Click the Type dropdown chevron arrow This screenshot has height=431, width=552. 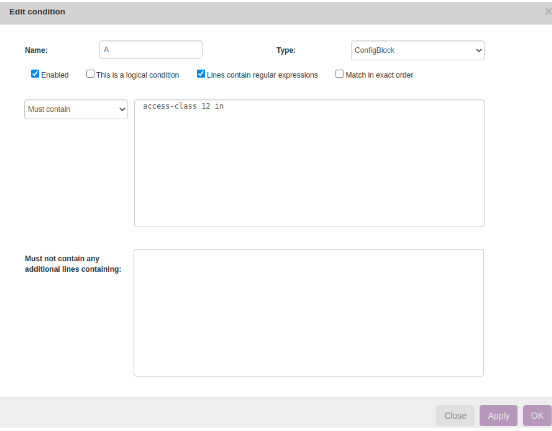pyautogui.click(x=478, y=50)
